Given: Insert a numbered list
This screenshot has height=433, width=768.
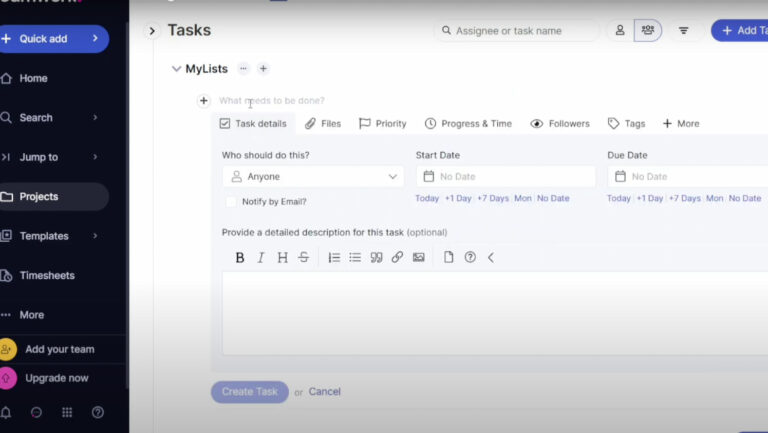Looking at the screenshot, I should pyautogui.click(x=334, y=257).
